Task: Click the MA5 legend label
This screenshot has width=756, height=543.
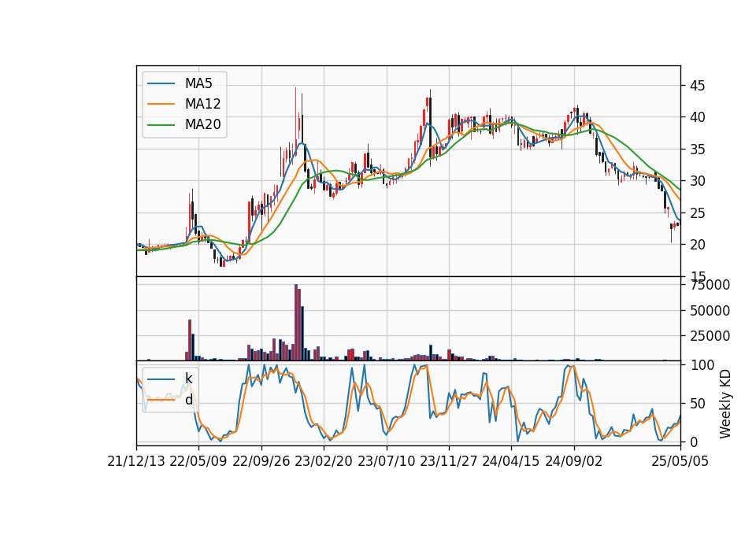Action: pyautogui.click(x=198, y=83)
